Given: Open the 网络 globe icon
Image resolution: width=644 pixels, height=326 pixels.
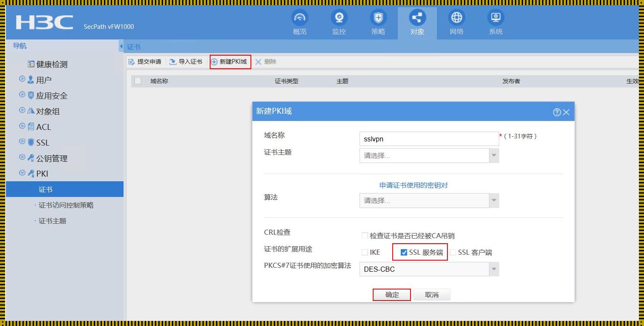Looking at the screenshot, I should 456,18.
